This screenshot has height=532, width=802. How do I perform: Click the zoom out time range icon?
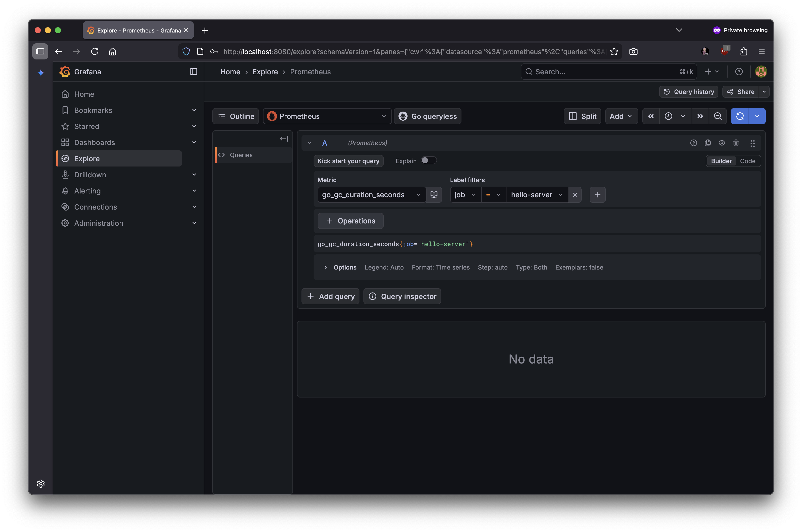pos(718,116)
